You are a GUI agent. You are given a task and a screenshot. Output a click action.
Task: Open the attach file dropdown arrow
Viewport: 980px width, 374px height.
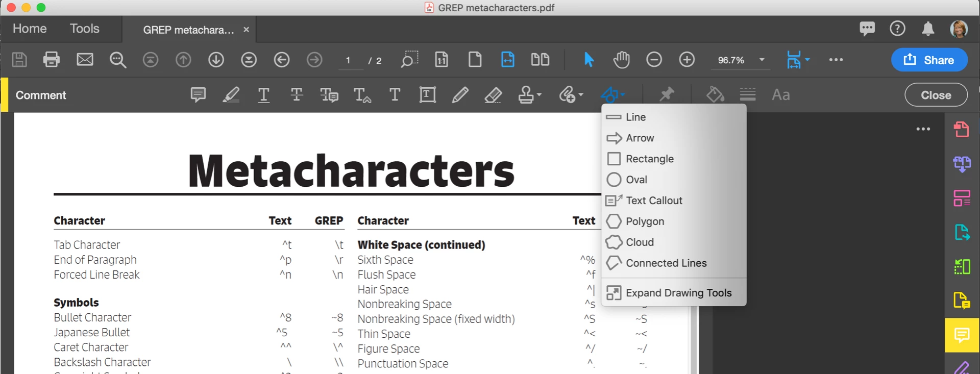click(581, 95)
